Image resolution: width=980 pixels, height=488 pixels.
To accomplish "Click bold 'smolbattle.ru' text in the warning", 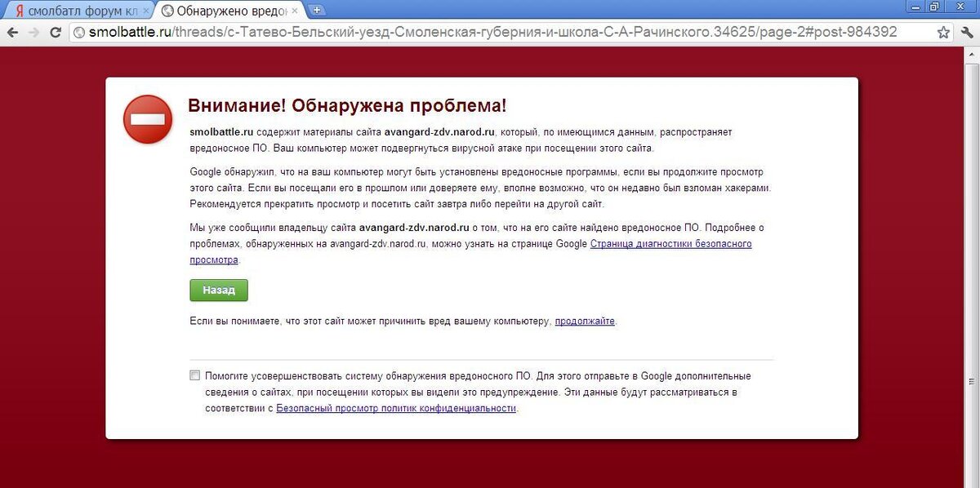I will click(222, 131).
